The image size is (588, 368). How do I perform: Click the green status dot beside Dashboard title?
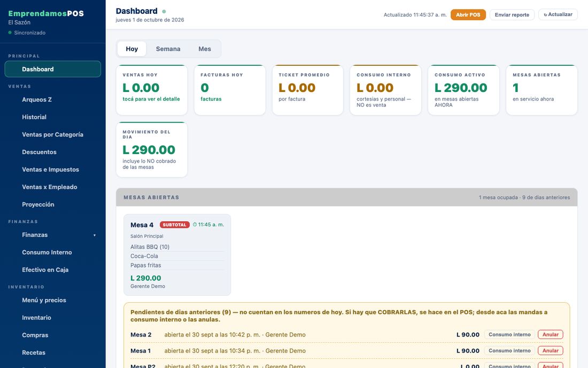[x=164, y=12]
